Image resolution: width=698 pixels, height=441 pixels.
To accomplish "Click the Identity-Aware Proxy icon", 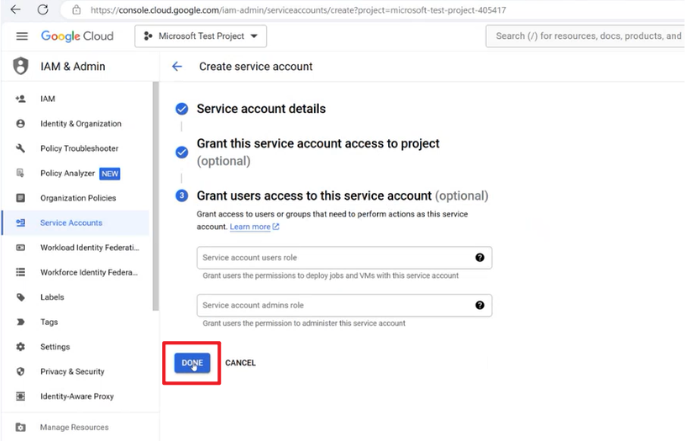I will (x=20, y=396).
